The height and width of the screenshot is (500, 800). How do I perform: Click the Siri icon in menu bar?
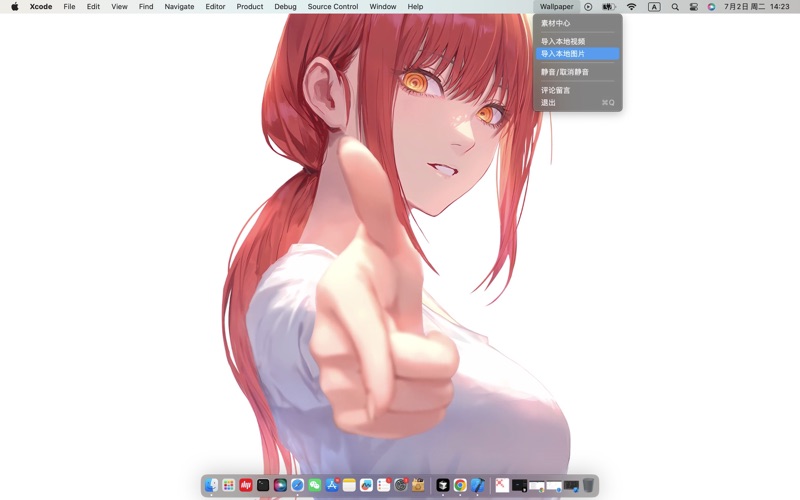(711, 7)
